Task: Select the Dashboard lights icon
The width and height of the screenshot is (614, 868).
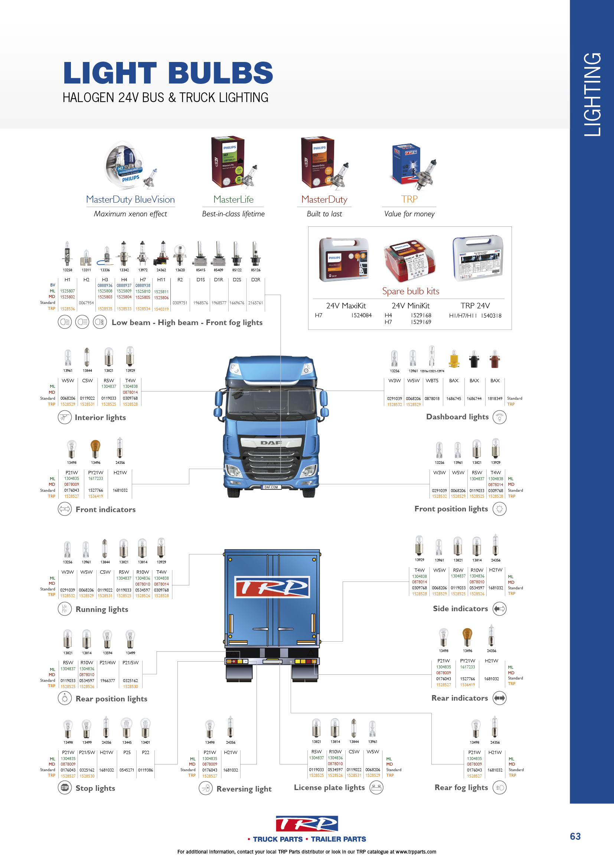Action: point(499,417)
